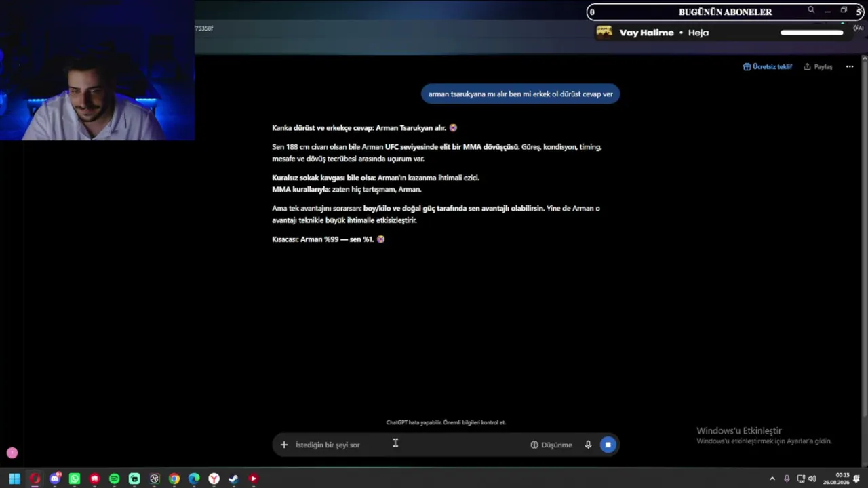Launch Microsoft Edge from the taskbar
The height and width of the screenshot is (488, 868).
(x=194, y=479)
